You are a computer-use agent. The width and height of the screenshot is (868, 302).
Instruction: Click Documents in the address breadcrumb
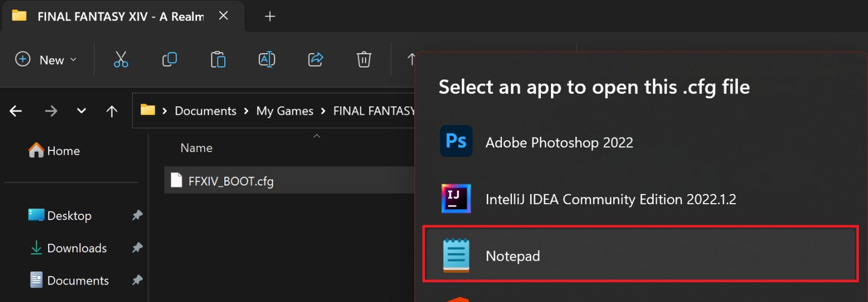point(206,111)
